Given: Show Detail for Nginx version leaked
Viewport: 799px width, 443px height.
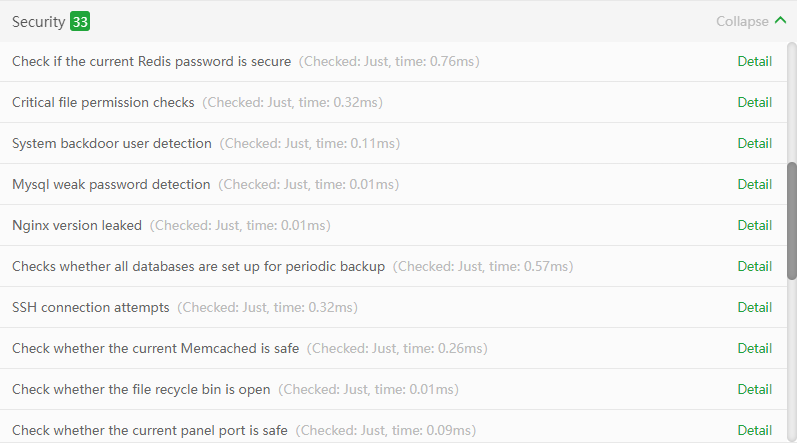Looking at the screenshot, I should point(754,225).
